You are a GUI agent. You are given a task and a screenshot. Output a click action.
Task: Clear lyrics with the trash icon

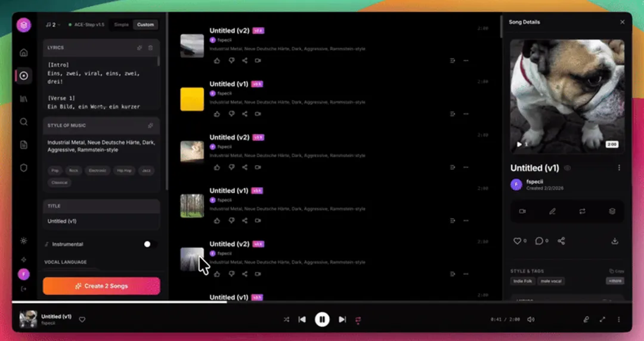(x=150, y=48)
